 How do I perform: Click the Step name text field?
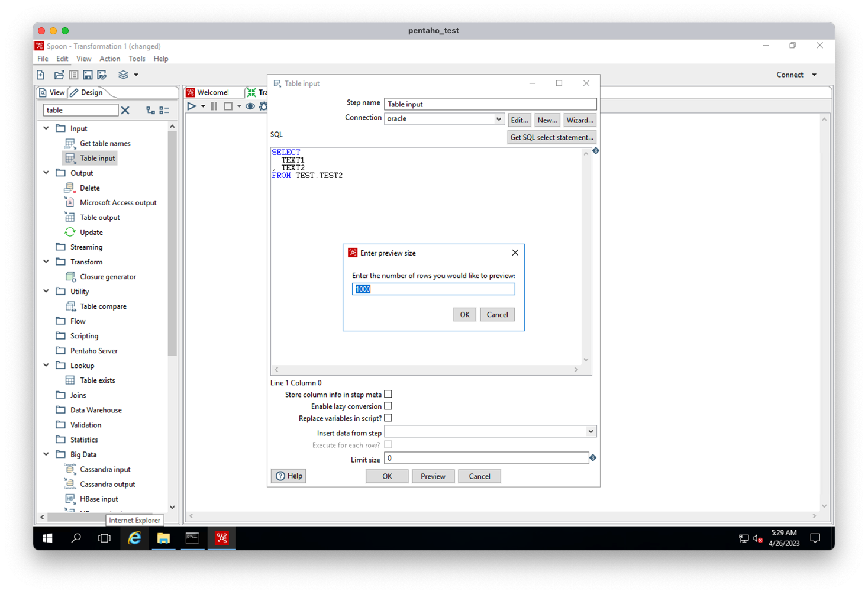pos(490,104)
